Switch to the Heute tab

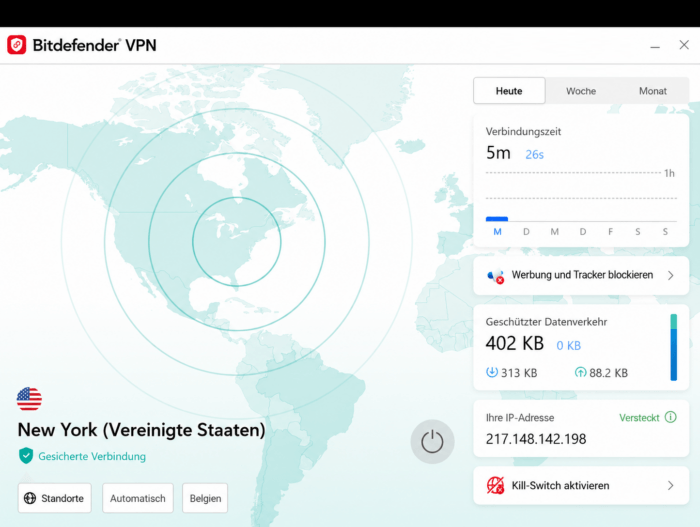(x=509, y=91)
